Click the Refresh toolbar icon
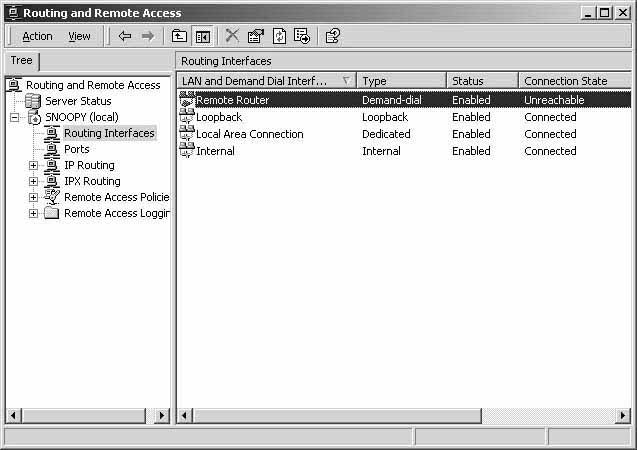 coord(279,36)
